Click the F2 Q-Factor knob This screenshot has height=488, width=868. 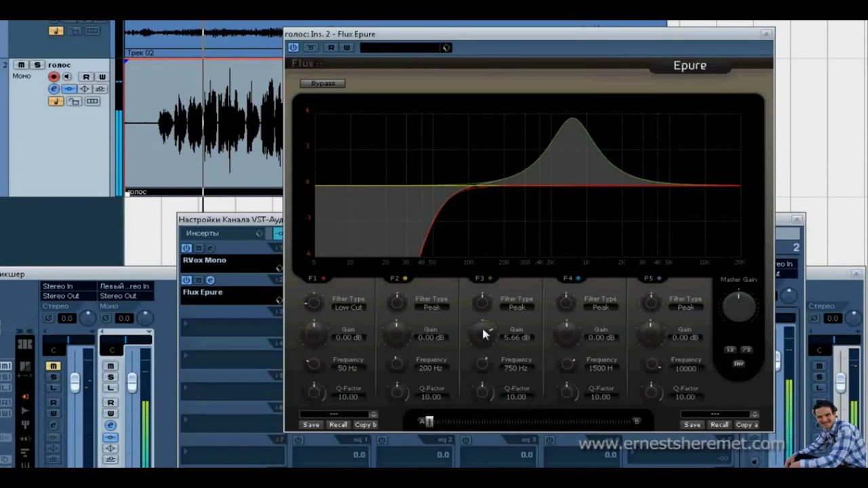pyautogui.click(x=397, y=391)
